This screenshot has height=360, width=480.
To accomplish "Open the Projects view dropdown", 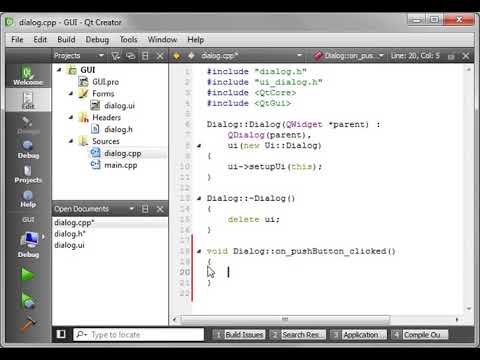I will (x=101, y=55).
